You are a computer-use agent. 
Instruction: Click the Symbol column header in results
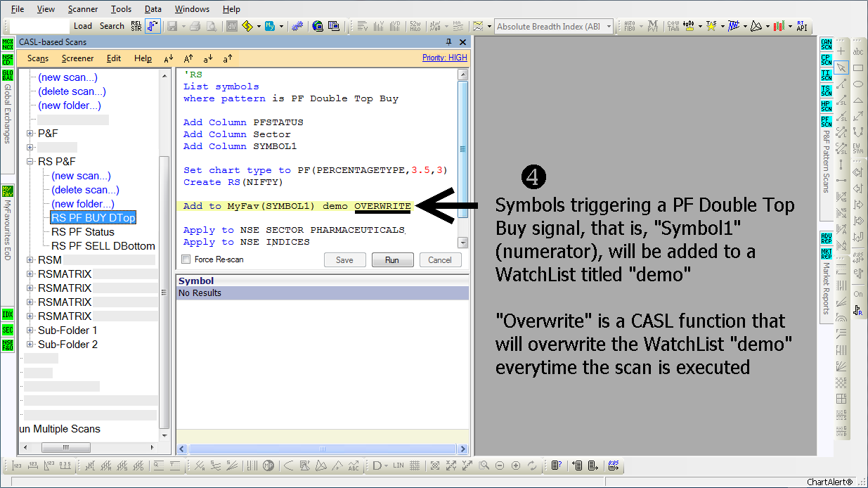click(x=323, y=281)
